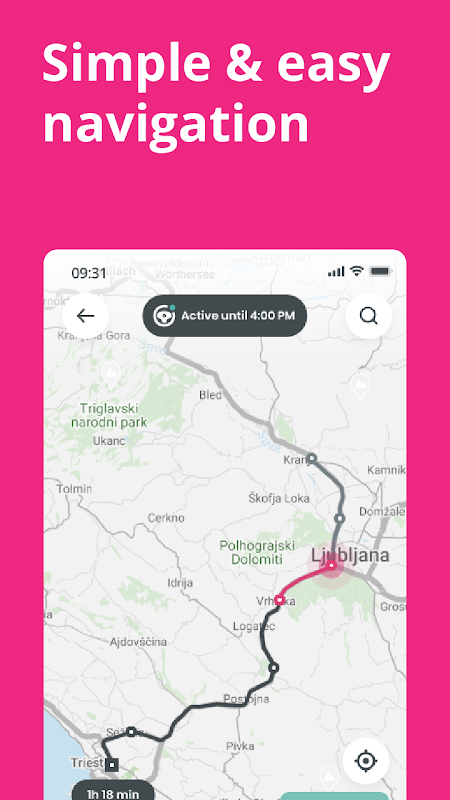This screenshot has height=800, width=450.
Task: Select the Ljubljana pink location marker
Action: point(331,565)
